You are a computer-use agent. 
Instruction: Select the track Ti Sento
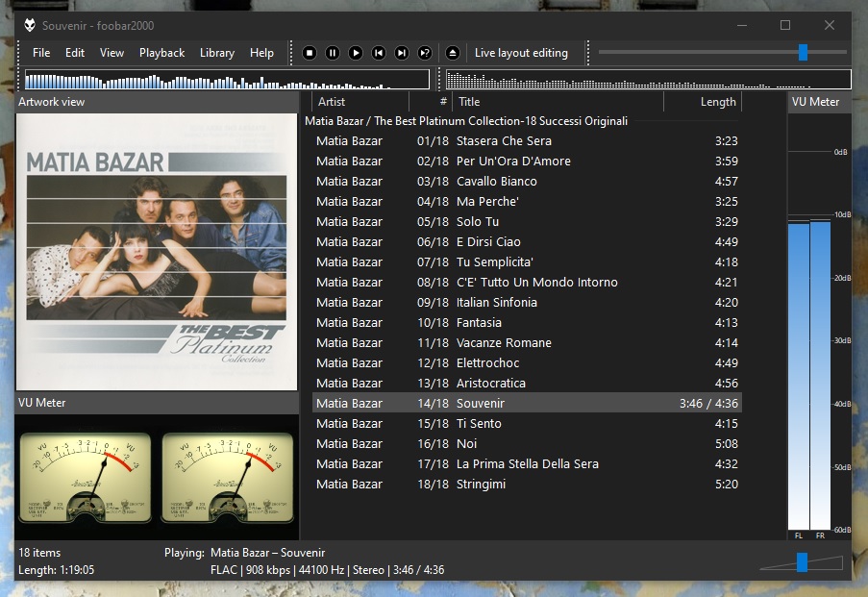point(479,424)
